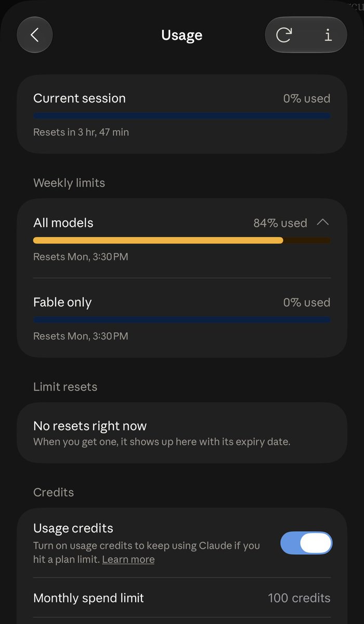The height and width of the screenshot is (624, 364).
Task: Tap the back arrow button
Action: point(35,35)
